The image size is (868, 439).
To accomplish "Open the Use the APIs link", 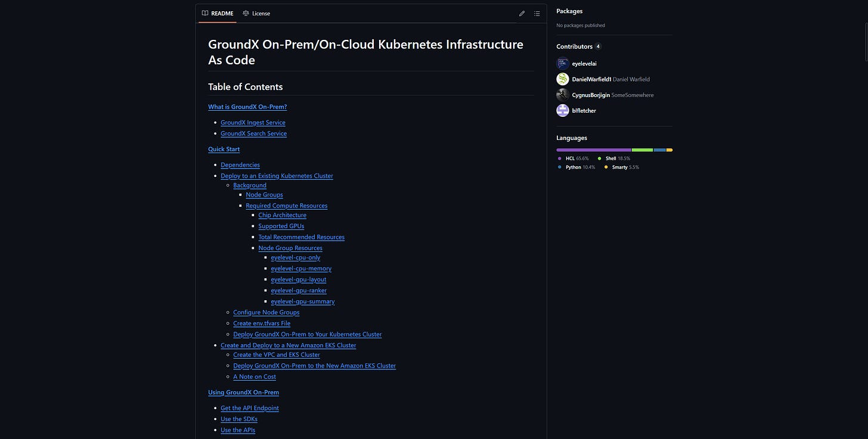I will 238,430.
